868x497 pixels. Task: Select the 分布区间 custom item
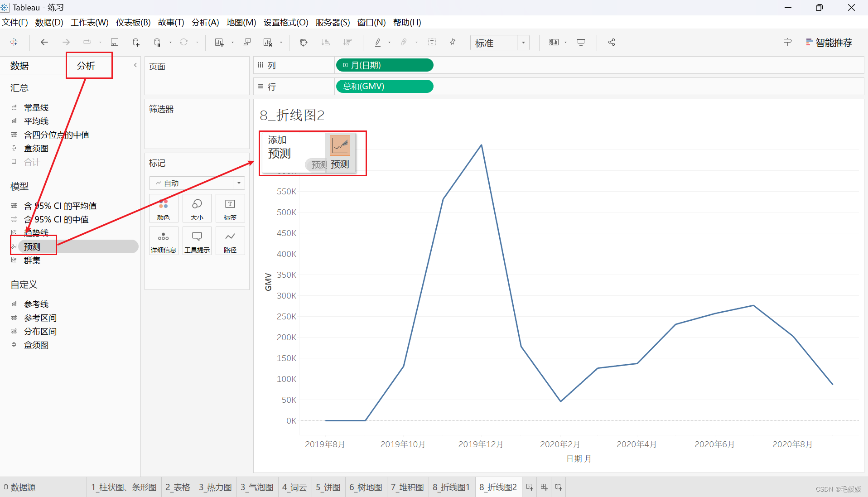40,332
